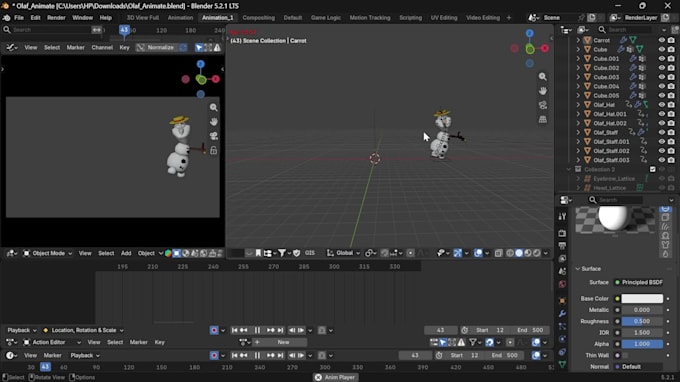This screenshot has width=680, height=382.
Task: Click the lock camera to view icon
Action: pyautogui.click(x=213, y=150)
